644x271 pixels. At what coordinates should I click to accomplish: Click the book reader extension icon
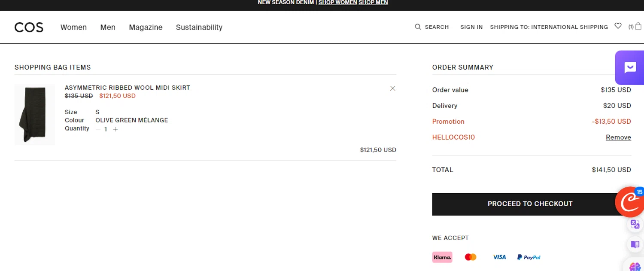pyautogui.click(x=635, y=244)
